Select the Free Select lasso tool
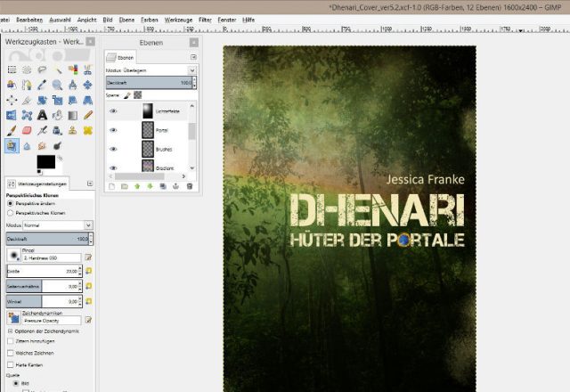This screenshot has height=392, width=570. pos(42,69)
